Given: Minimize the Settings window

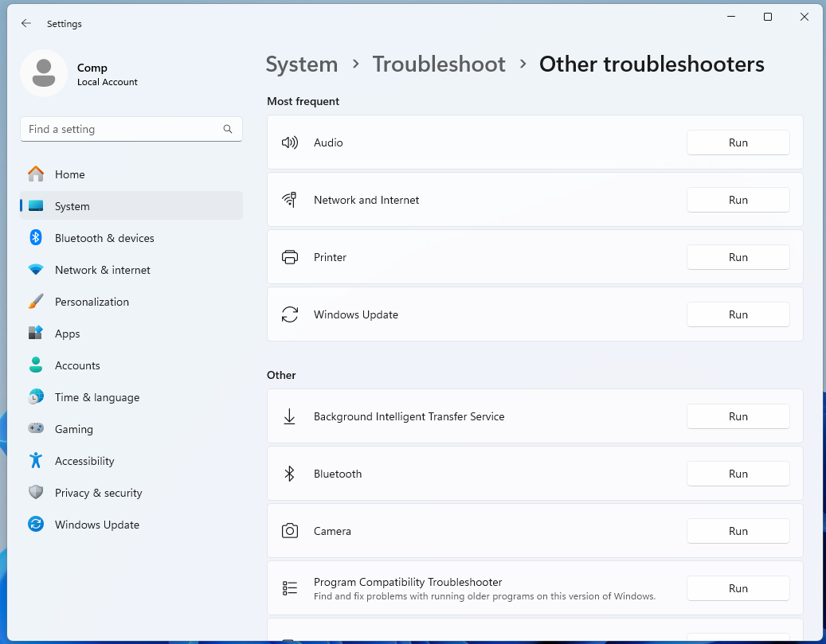Looking at the screenshot, I should [731, 17].
